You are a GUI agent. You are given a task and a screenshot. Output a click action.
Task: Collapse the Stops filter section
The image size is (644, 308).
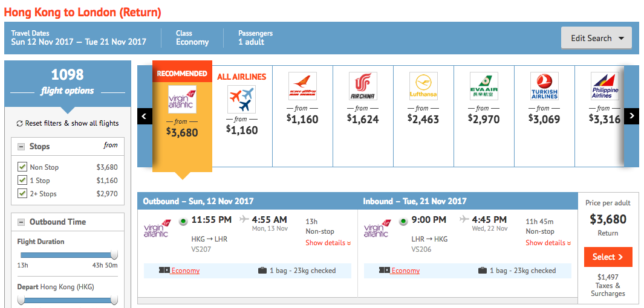21,147
